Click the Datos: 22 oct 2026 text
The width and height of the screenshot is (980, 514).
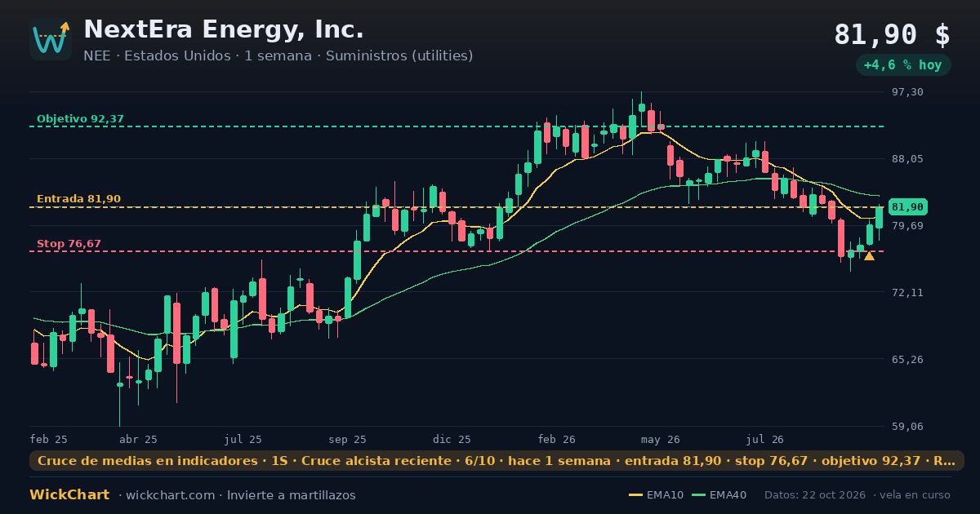point(816,495)
